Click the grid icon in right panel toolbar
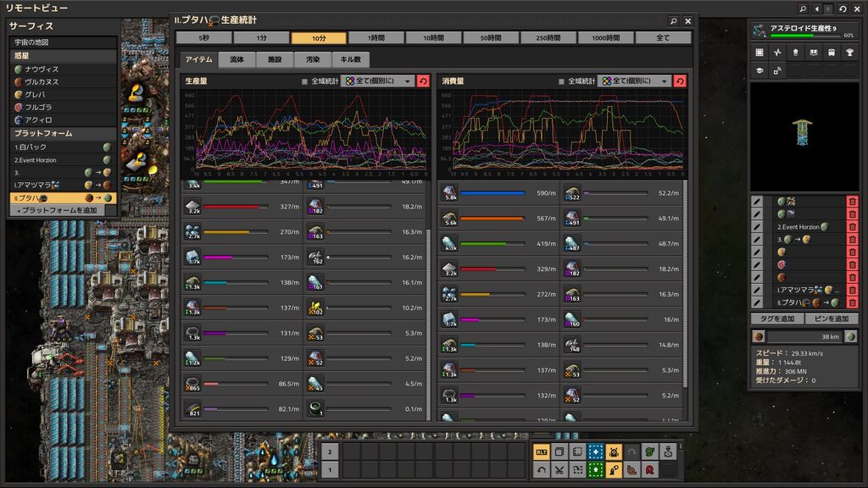 point(759,53)
